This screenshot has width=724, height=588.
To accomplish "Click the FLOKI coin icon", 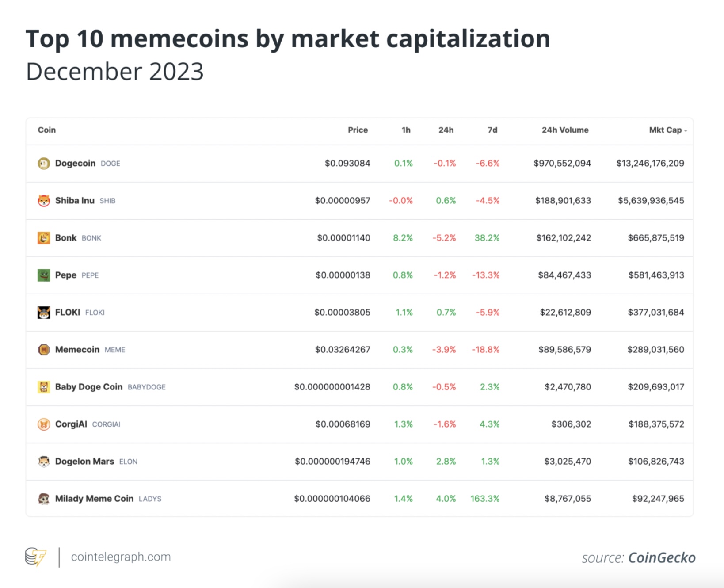I will click(x=44, y=313).
